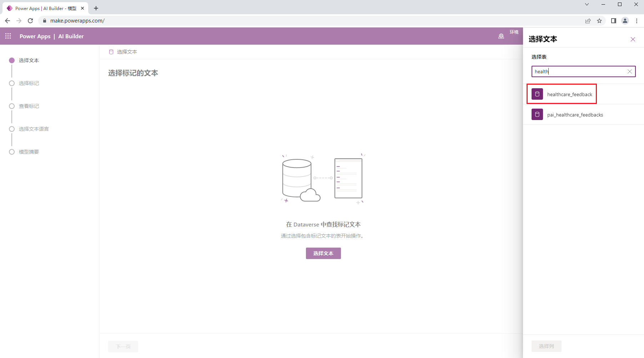644x358 pixels.
Task: Close the 选择文本 side panel
Action: click(x=633, y=39)
